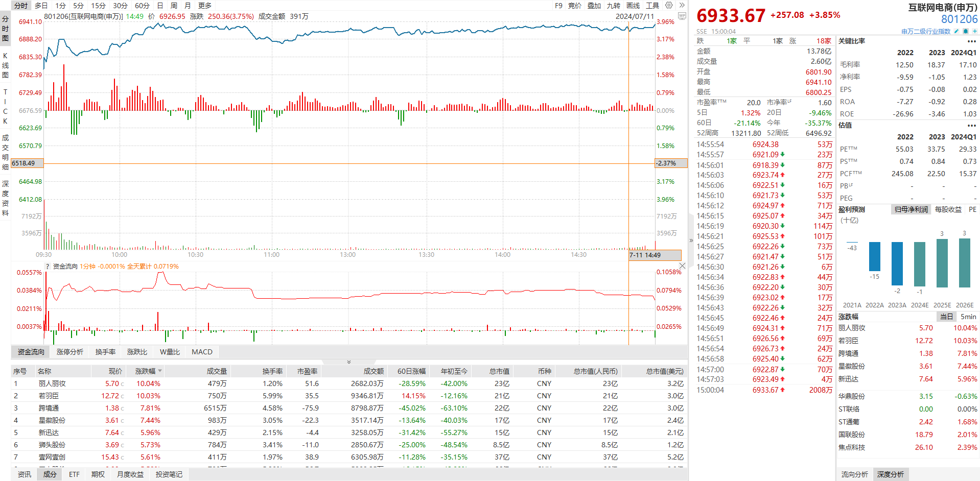Expand toolbar with double-arrow icon
This screenshot has width=980, height=481.
point(682,5)
